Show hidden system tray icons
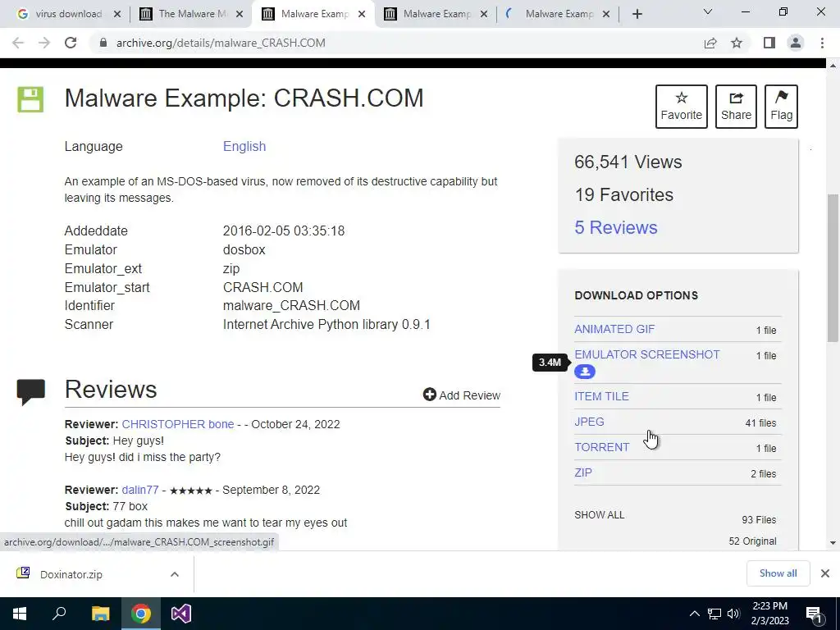Screen dimensions: 840x630 coord(694,614)
